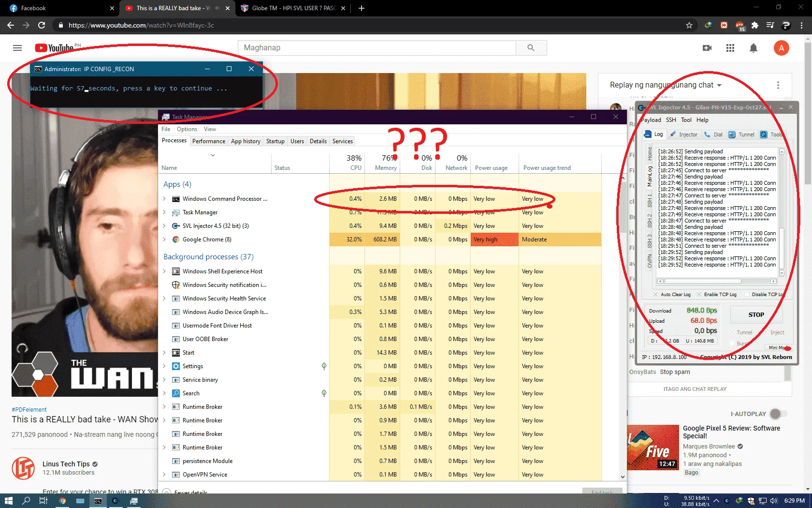This screenshot has height=508, width=812.
Task: Expand SVL Injector 4.5 process group
Action: pyautogui.click(x=164, y=226)
